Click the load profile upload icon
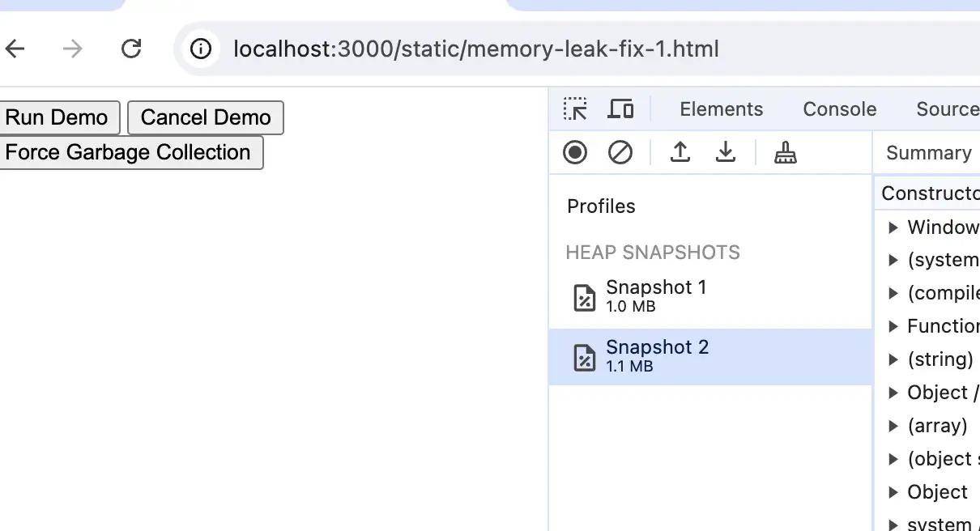This screenshot has width=980, height=531. point(680,152)
